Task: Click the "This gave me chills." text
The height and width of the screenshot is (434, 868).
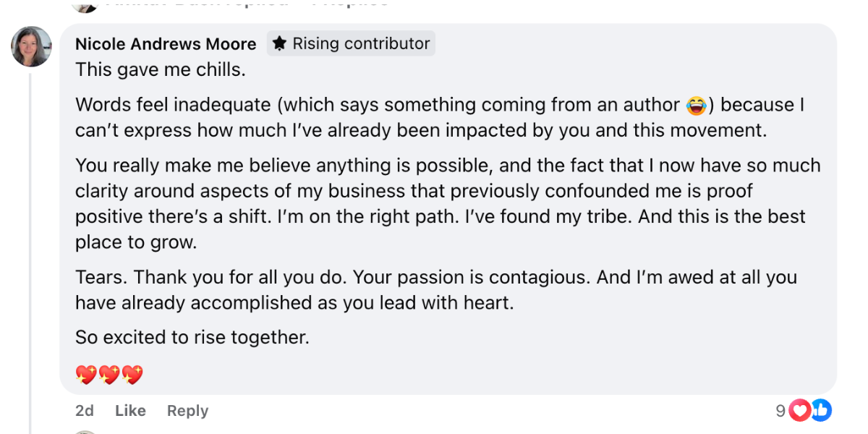Action: (161, 71)
